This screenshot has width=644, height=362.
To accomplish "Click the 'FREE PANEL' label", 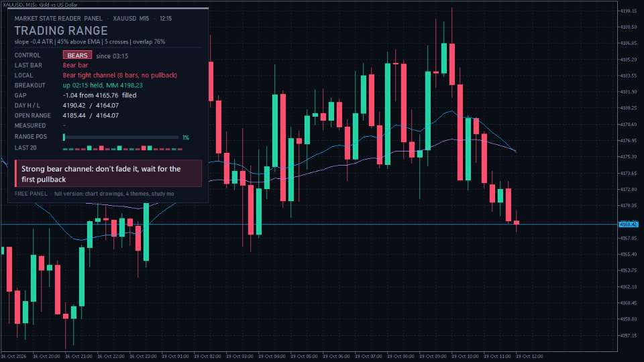I will point(31,194).
